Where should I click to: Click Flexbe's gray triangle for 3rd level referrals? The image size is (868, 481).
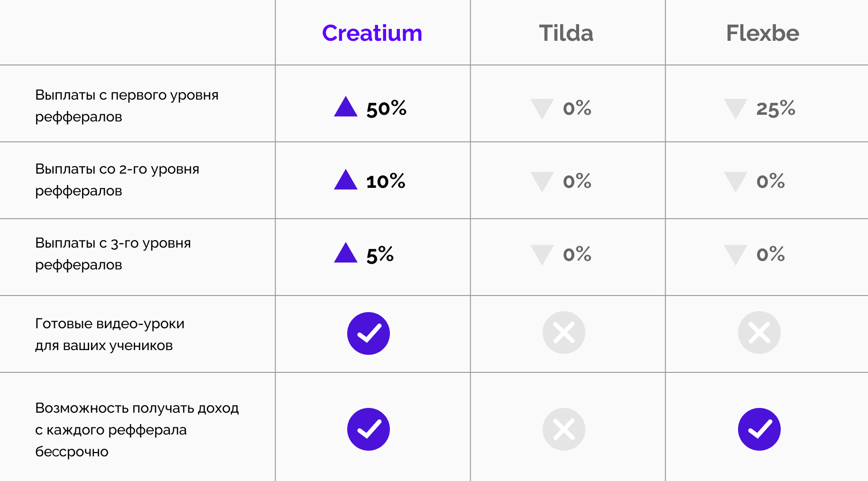pyautogui.click(x=735, y=253)
